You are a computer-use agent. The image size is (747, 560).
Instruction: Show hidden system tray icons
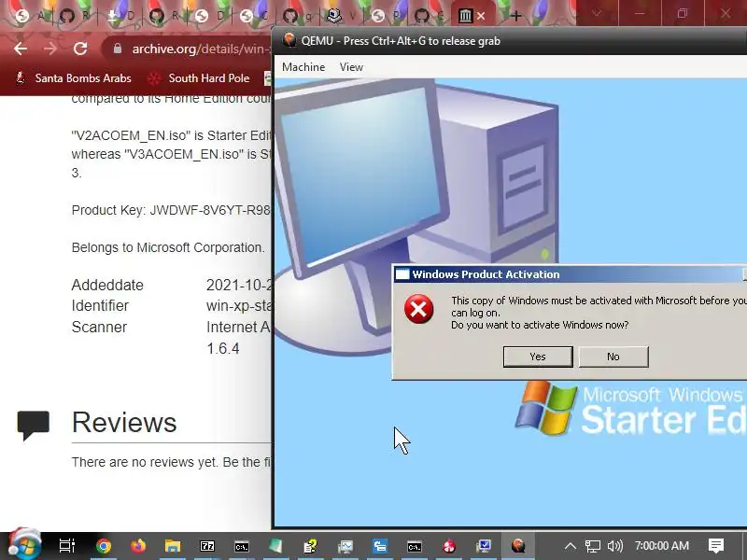point(571,546)
